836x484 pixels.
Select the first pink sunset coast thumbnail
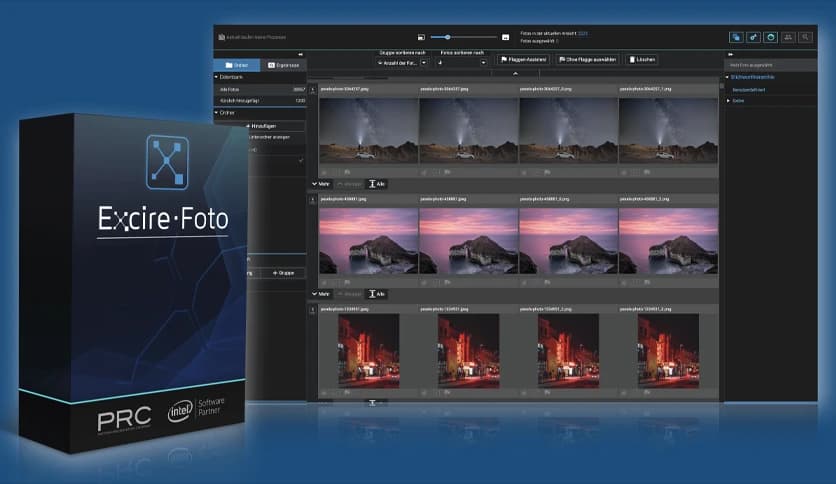pos(368,240)
